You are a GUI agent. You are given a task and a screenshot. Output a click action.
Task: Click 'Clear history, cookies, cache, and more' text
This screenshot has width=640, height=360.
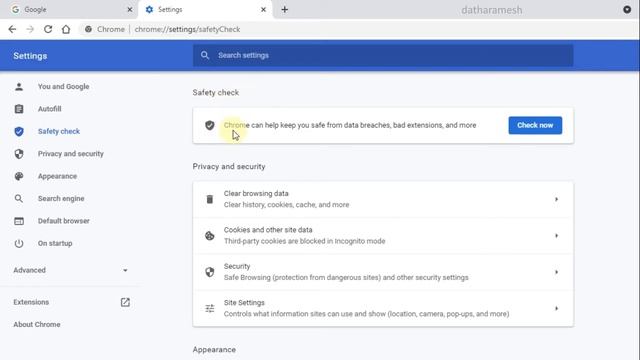[x=287, y=205]
